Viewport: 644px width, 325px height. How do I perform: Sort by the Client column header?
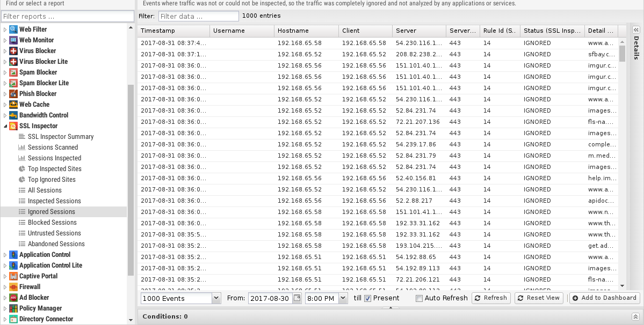click(366, 31)
